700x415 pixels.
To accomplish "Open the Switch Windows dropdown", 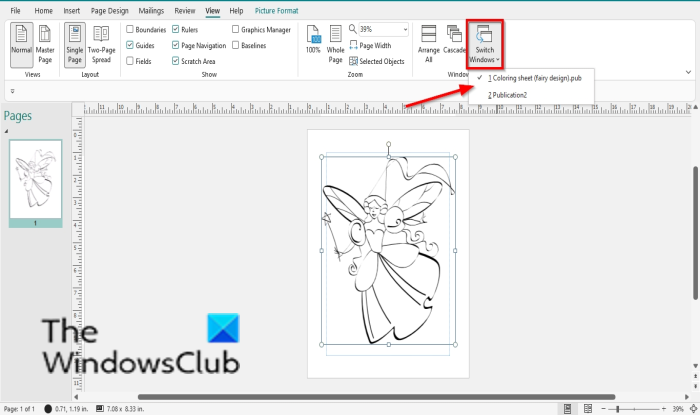I will click(x=485, y=45).
